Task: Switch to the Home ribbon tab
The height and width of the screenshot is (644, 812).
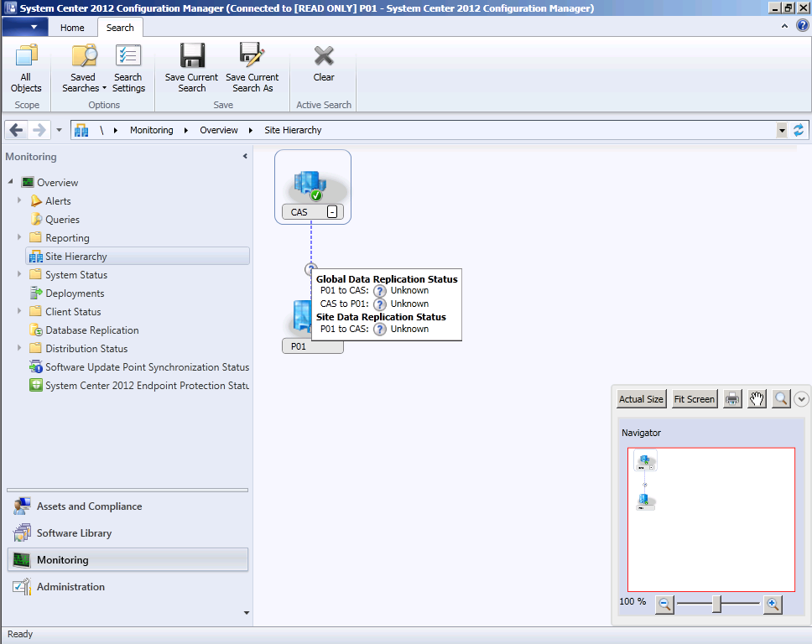Action: tap(72, 28)
